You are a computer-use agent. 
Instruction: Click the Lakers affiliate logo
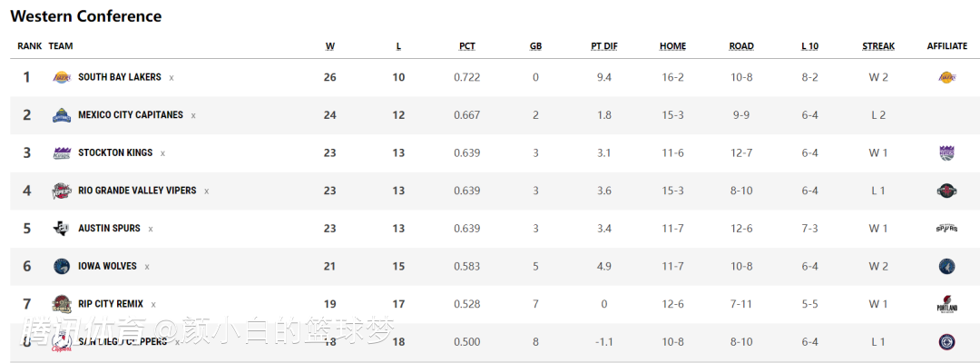(x=946, y=77)
